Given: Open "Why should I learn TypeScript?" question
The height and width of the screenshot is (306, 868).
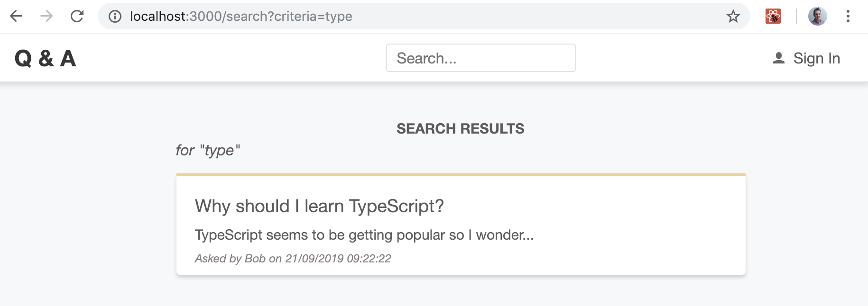Looking at the screenshot, I should point(319,206).
